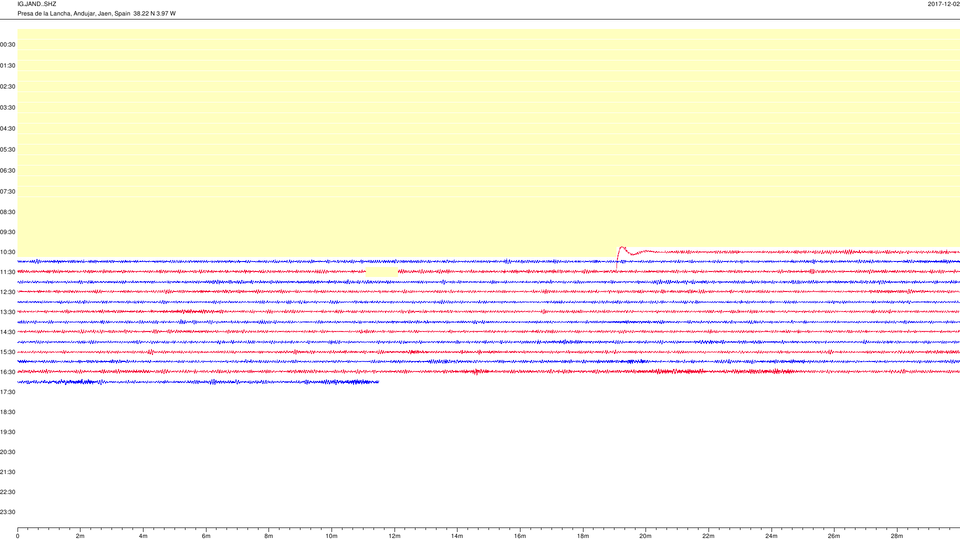Select the 6m axis label
Screen dimensions: 960x540
(x=206, y=536)
